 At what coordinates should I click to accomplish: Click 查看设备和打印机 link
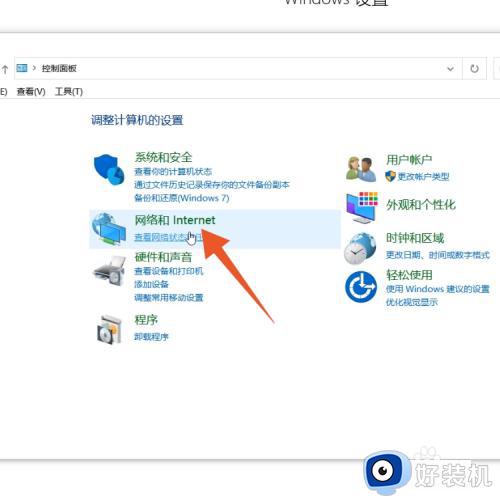click(x=169, y=271)
